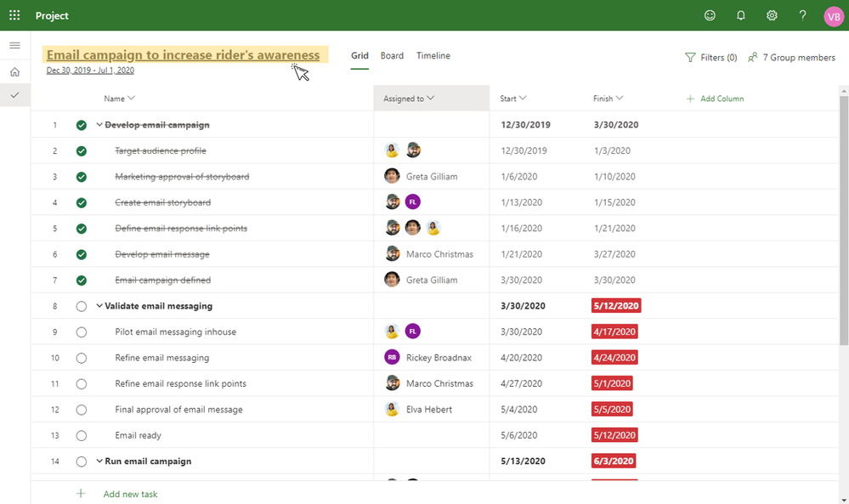The height and width of the screenshot is (504, 849).
Task: Open the settings gear icon
Action: 772,15
